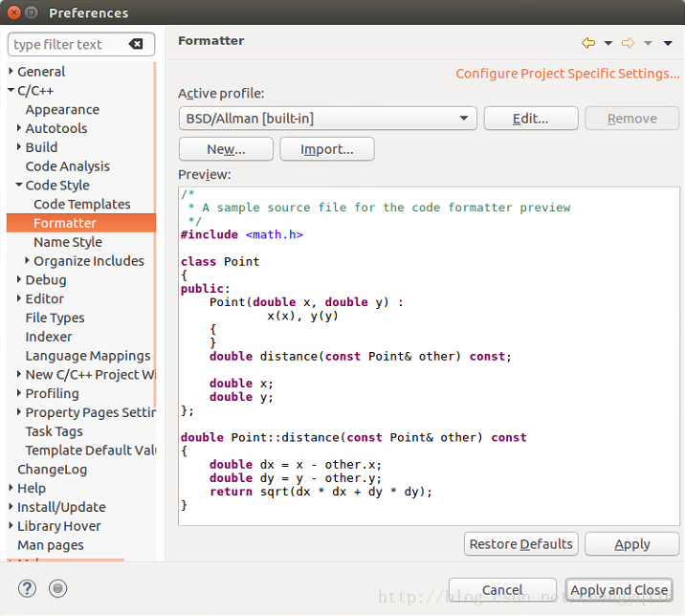Click Apply and Close
The width and height of the screenshot is (685, 616).
[619, 590]
